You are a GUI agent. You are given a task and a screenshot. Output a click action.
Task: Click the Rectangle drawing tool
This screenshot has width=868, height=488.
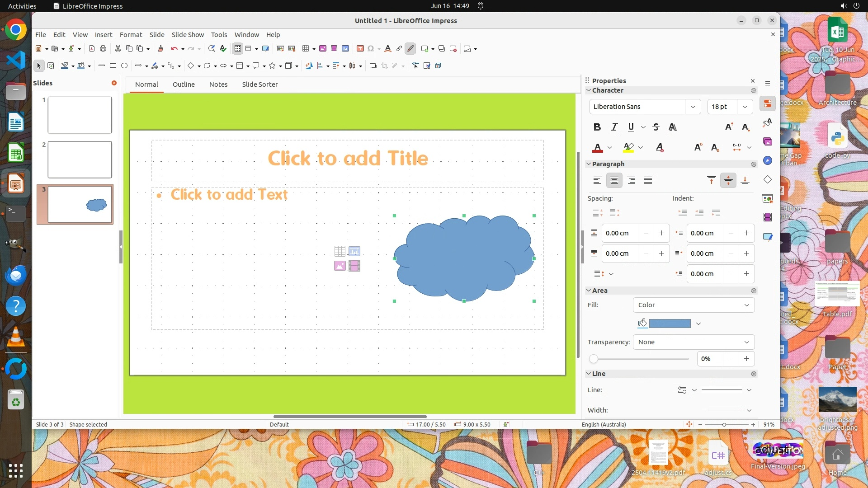pyautogui.click(x=113, y=66)
